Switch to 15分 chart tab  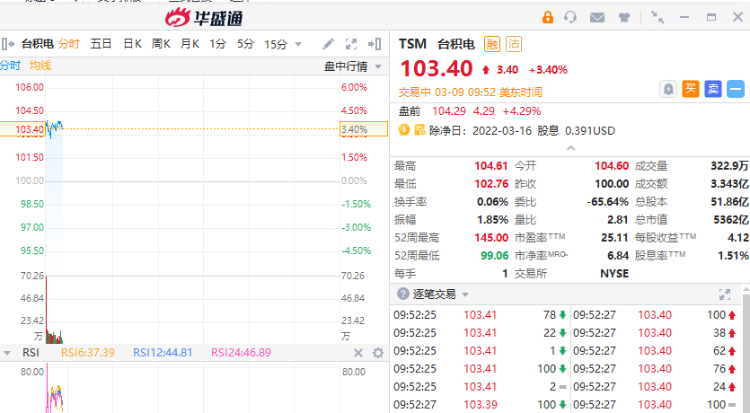point(276,45)
